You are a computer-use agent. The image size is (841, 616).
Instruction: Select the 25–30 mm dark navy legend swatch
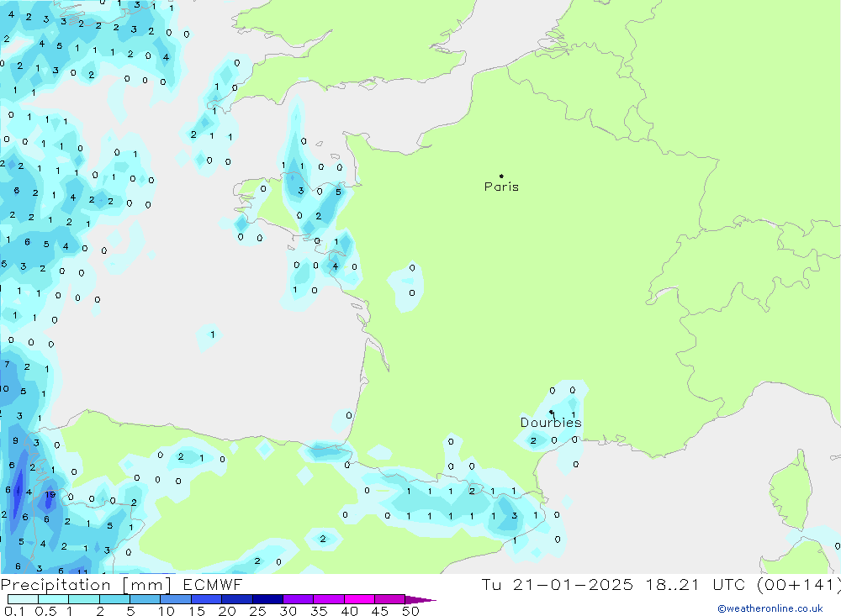(x=267, y=599)
